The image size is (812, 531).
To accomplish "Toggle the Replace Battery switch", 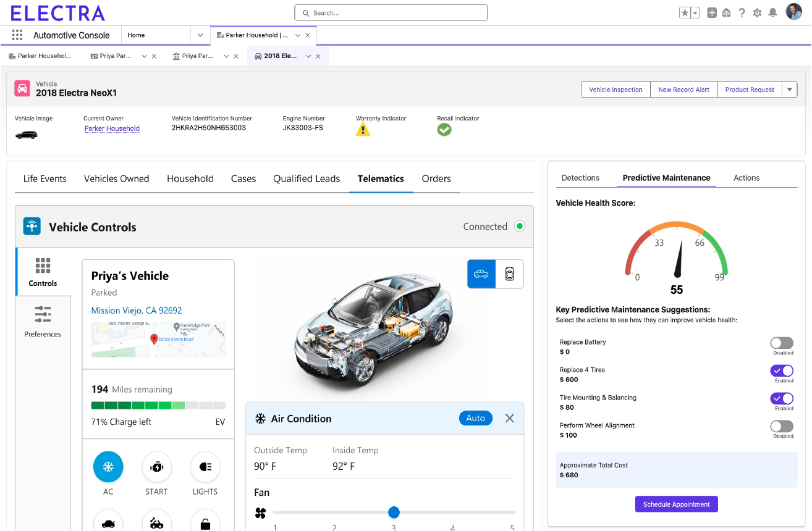I will (x=782, y=343).
